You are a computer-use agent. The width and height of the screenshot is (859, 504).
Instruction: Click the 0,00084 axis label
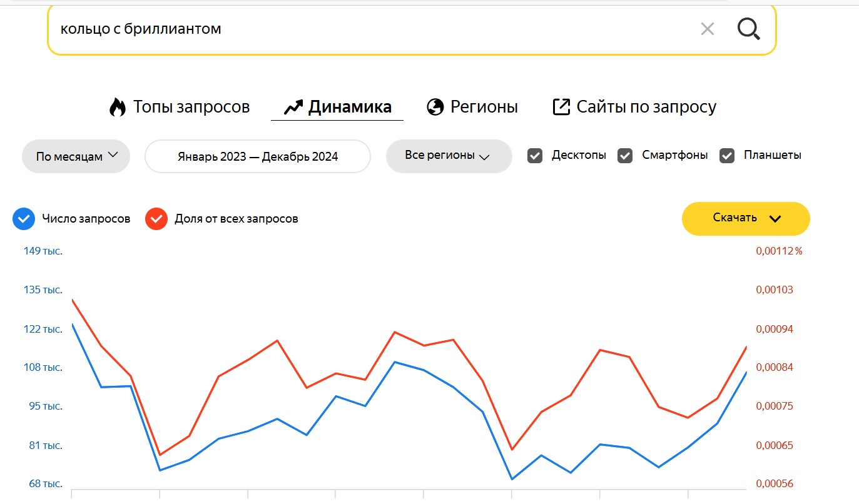775,368
